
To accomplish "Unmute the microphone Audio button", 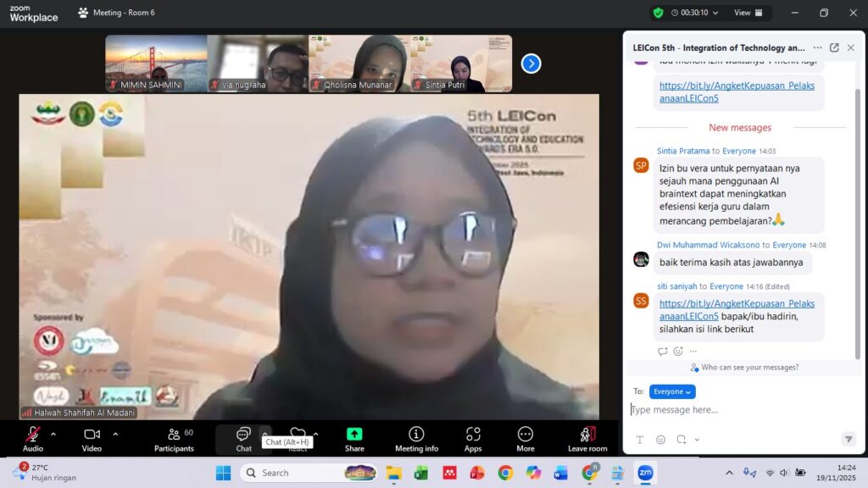I will click(33, 438).
